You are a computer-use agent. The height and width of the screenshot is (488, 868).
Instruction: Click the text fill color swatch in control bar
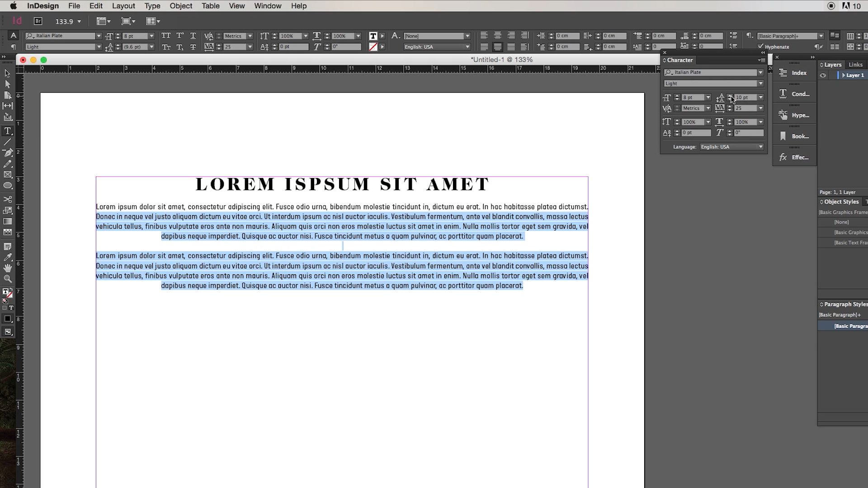[373, 36]
